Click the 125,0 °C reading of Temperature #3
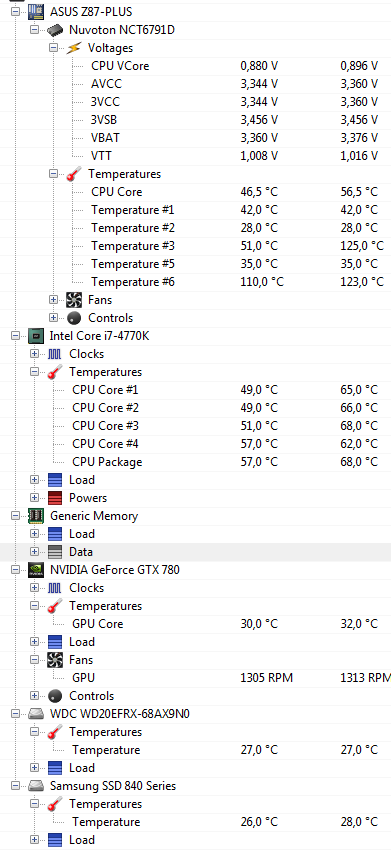The image size is (391, 856). coord(362,246)
